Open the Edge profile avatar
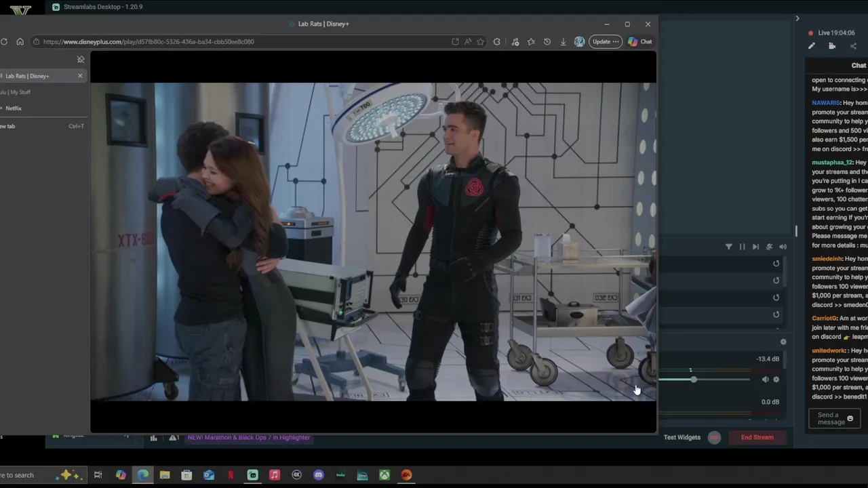 (x=579, y=41)
